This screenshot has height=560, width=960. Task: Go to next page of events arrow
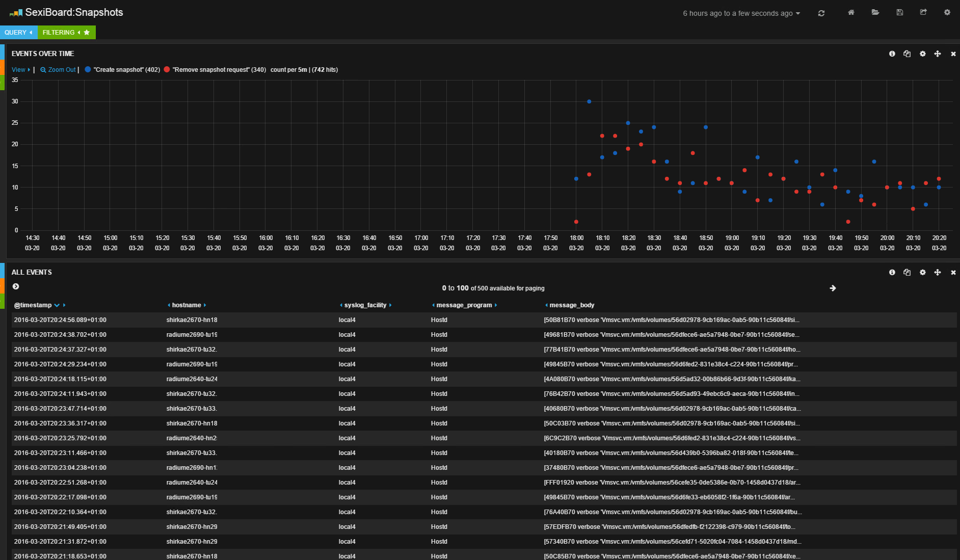coord(833,288)
